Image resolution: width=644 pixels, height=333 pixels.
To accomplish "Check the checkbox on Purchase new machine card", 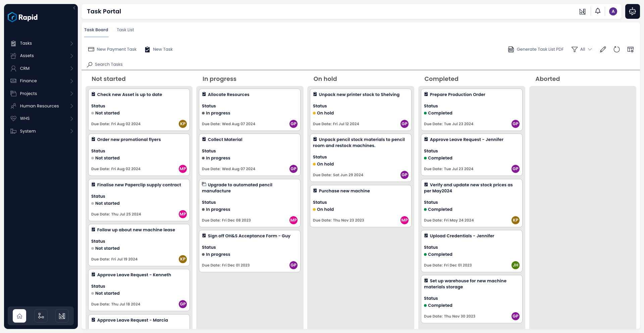I will pos(315,190).
